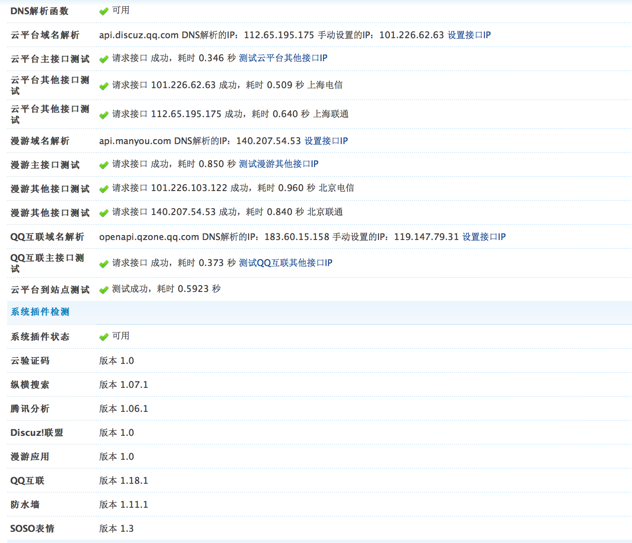The width and height of the screenshot is (632, 543).
Task: Click the SOSO表情 plugin name
Action: [32, 528]
